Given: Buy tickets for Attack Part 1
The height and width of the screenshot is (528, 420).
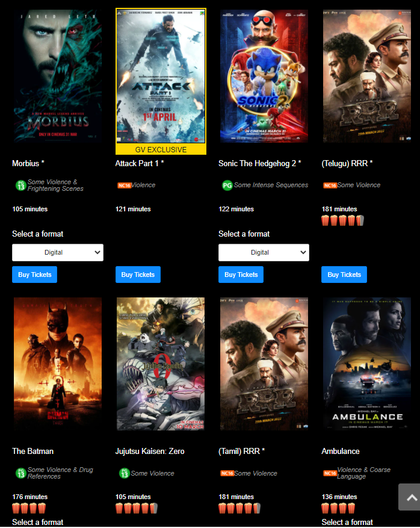Looking at the screenshot, I should [x=138, y=275].
